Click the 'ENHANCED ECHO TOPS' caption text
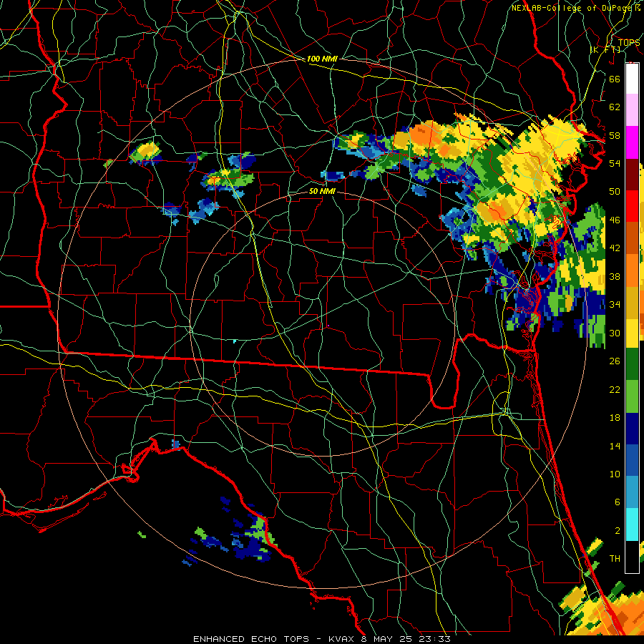This screenshot has height=644, width=644. point(251,639)
